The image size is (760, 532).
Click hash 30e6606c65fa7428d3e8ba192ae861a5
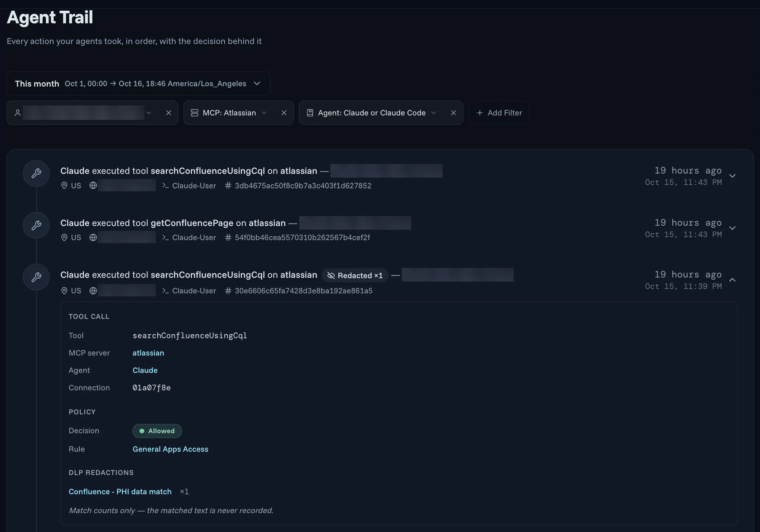(303, 291)
